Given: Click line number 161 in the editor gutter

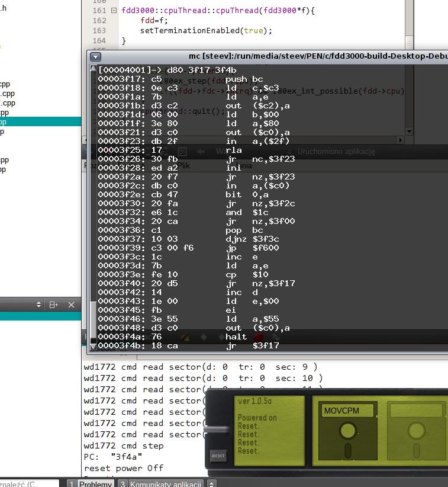Looking at the screenshot, I should (99, 10).
